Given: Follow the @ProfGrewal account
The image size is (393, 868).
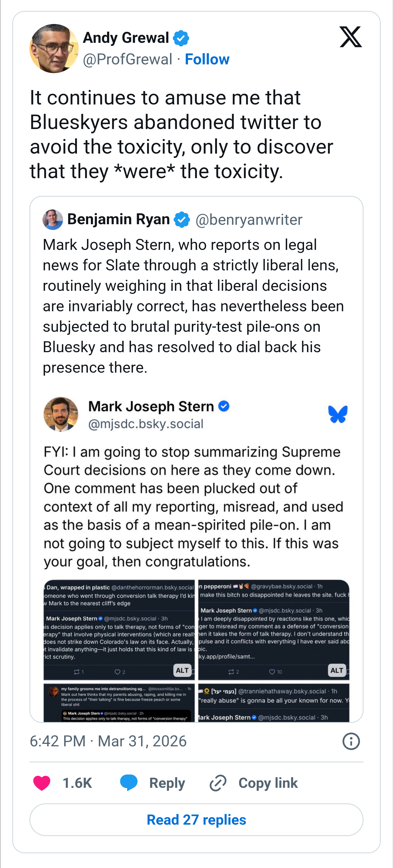Looking at the screenshot, I should 207,59.
